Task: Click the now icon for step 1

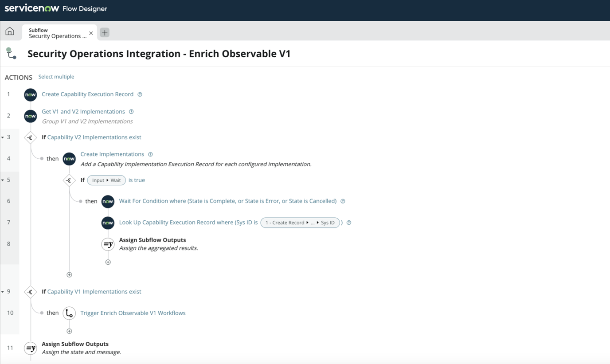Action: point(31,94)
